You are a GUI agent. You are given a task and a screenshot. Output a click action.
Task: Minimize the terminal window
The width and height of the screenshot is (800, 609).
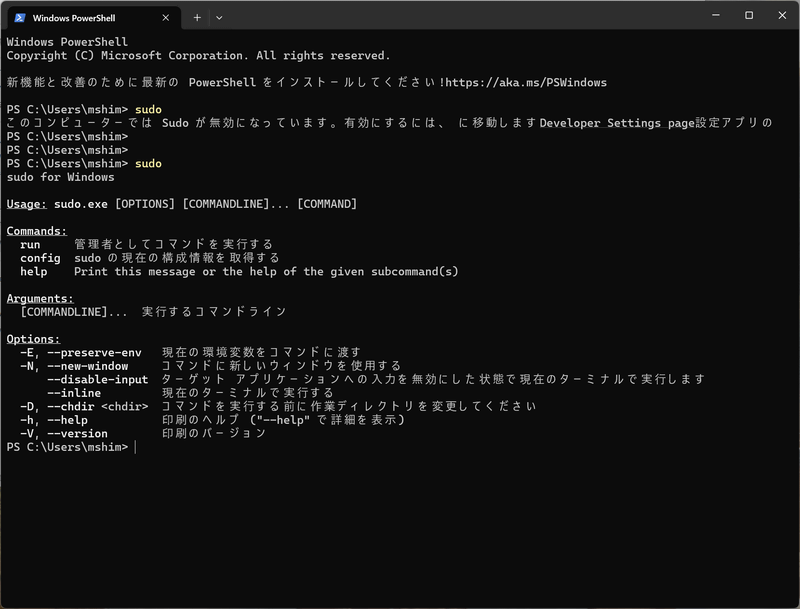coord(714,16)
